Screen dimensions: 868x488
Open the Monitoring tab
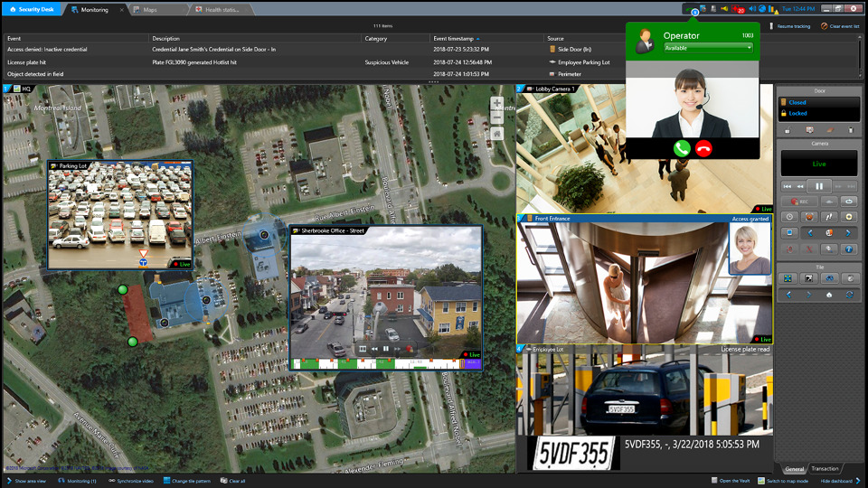tap(94, 9)
